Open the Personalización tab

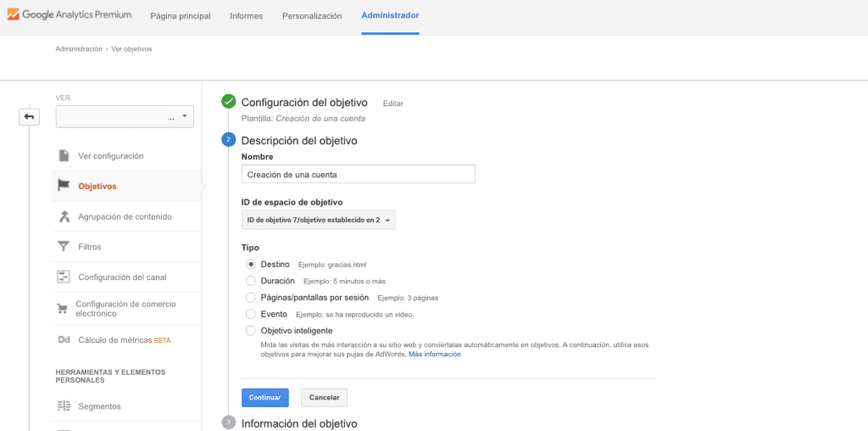pos(311,16)
